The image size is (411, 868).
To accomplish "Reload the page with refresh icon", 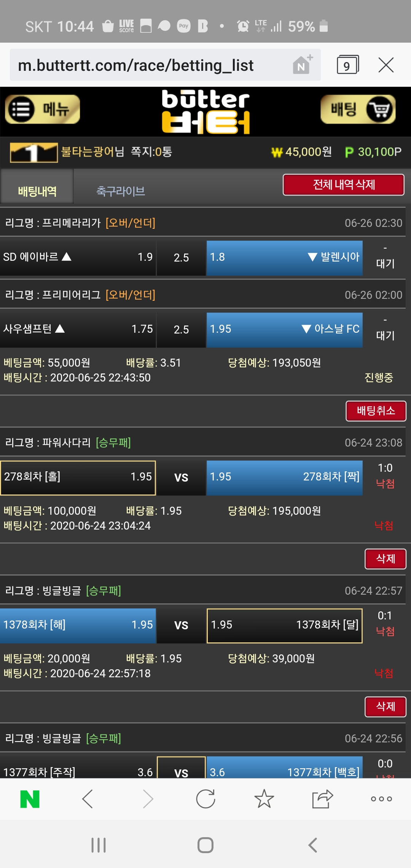I will (x=205, y=799).
